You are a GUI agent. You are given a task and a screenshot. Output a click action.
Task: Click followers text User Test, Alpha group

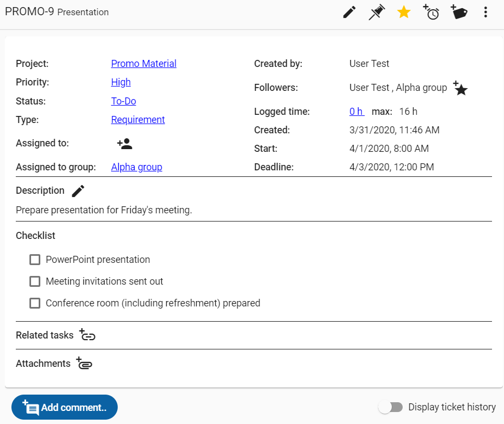pos(398,88)
